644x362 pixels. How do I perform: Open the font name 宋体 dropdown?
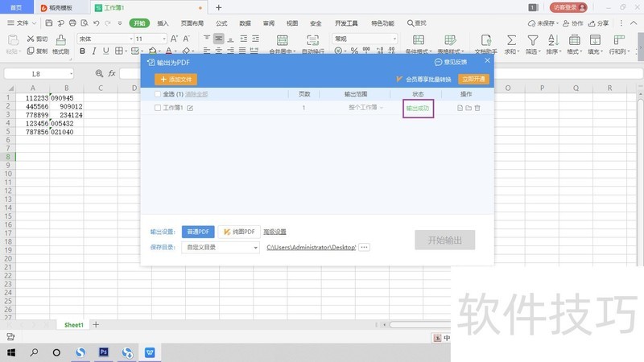(x=131, y=39)
